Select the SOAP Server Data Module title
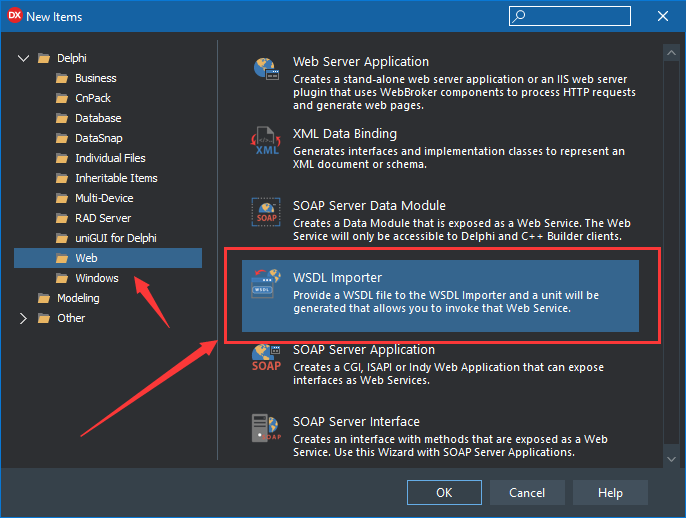 coord(369,206)
